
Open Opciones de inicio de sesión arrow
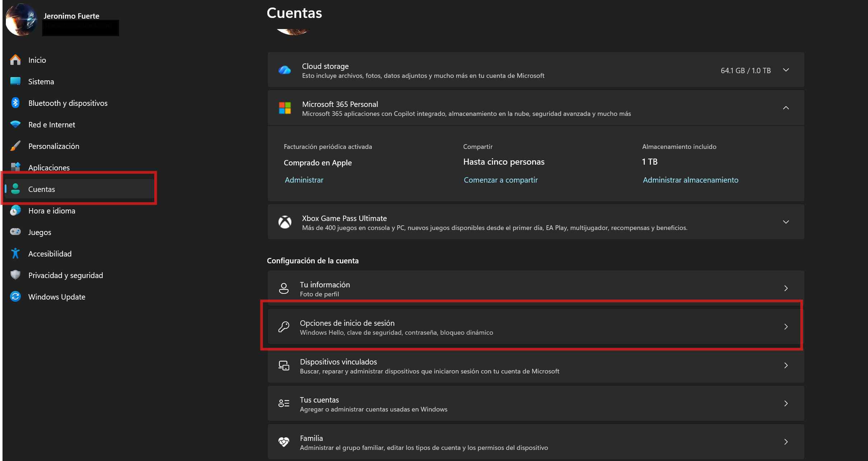click(786, 327)
